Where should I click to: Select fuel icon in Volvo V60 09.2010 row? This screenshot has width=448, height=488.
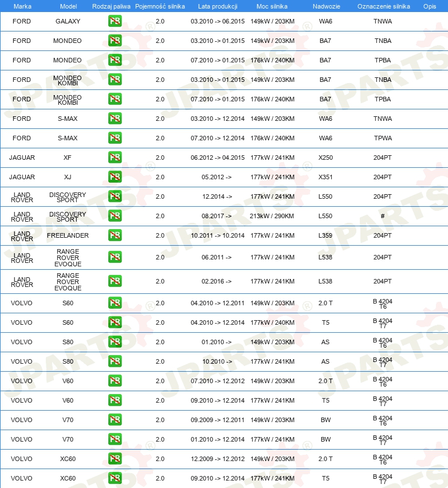[x=115, y=400]
